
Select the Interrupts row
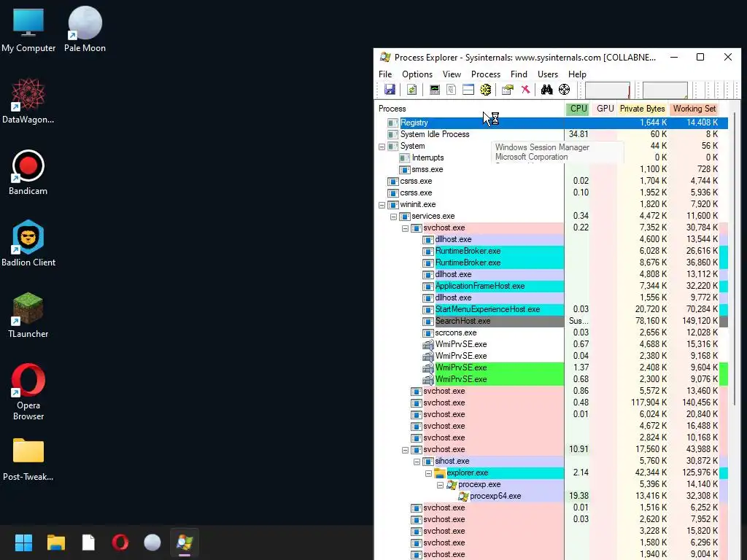click(x=551, y=157)
